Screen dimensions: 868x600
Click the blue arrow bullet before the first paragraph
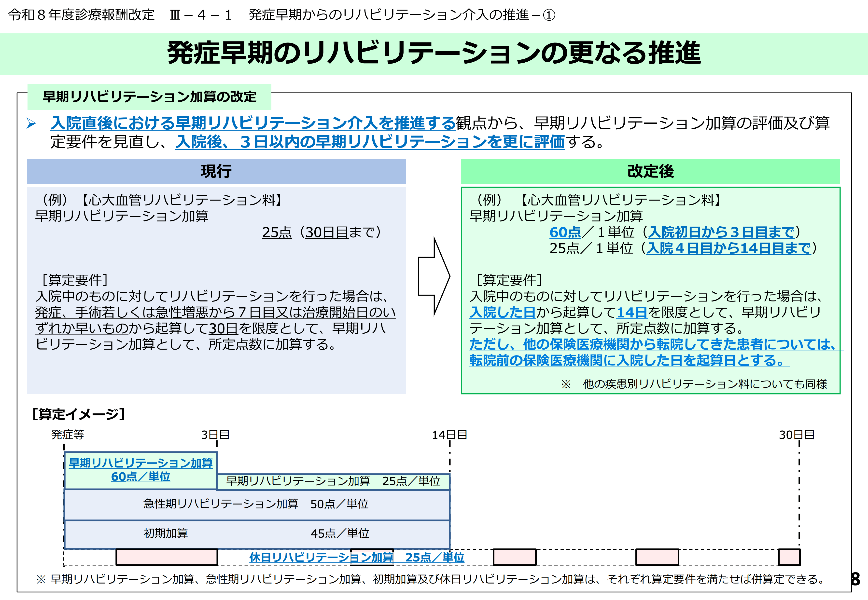click(31, 123)
